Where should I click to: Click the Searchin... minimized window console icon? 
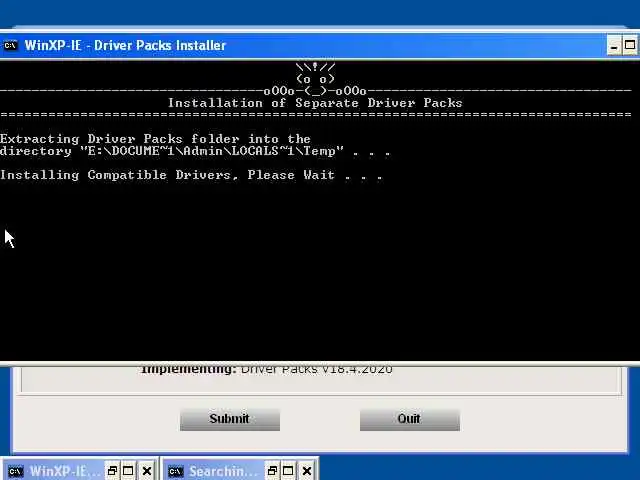176,471
